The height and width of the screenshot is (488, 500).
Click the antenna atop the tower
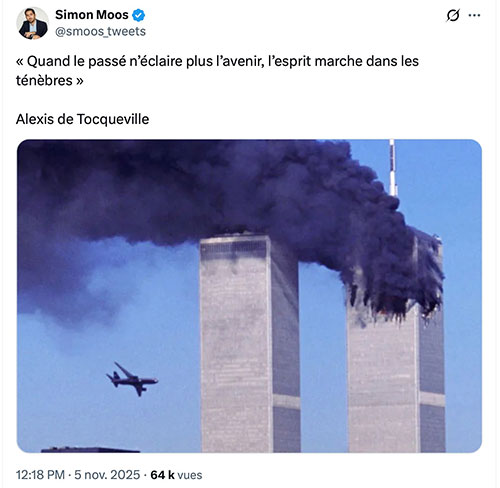(393, 168)
